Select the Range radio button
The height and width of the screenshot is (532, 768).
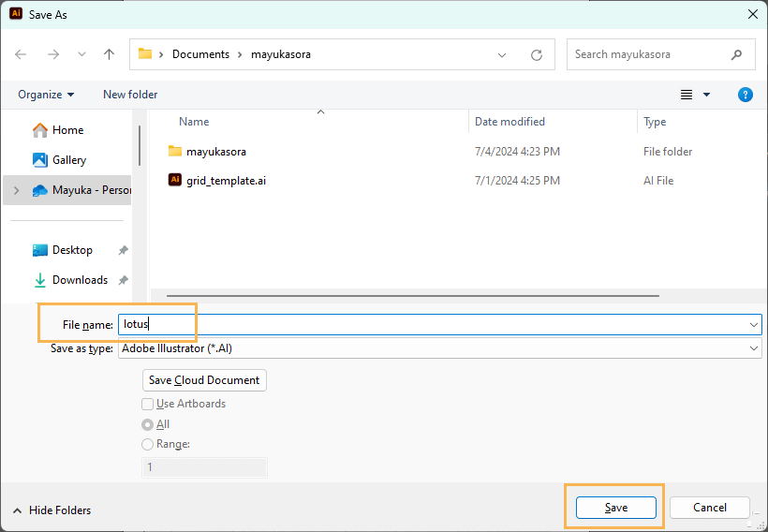[x=147, y=445]
